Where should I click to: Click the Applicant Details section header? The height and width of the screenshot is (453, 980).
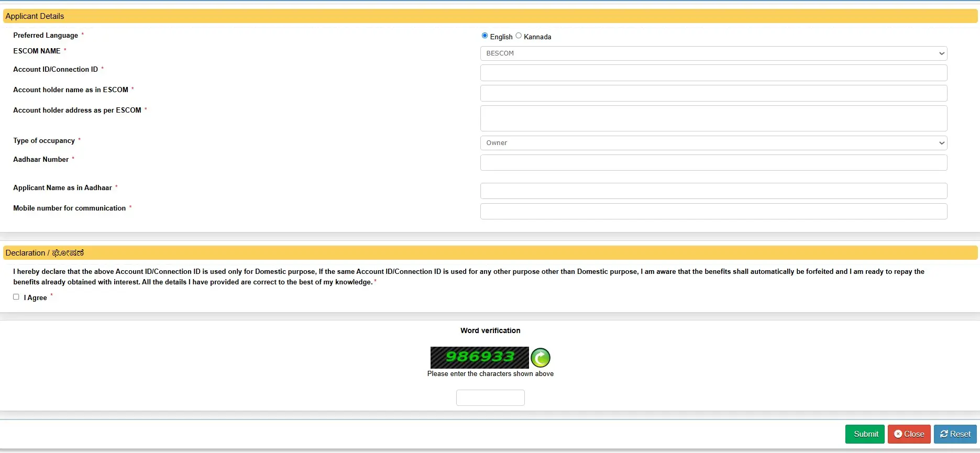(x=490, y=16)
